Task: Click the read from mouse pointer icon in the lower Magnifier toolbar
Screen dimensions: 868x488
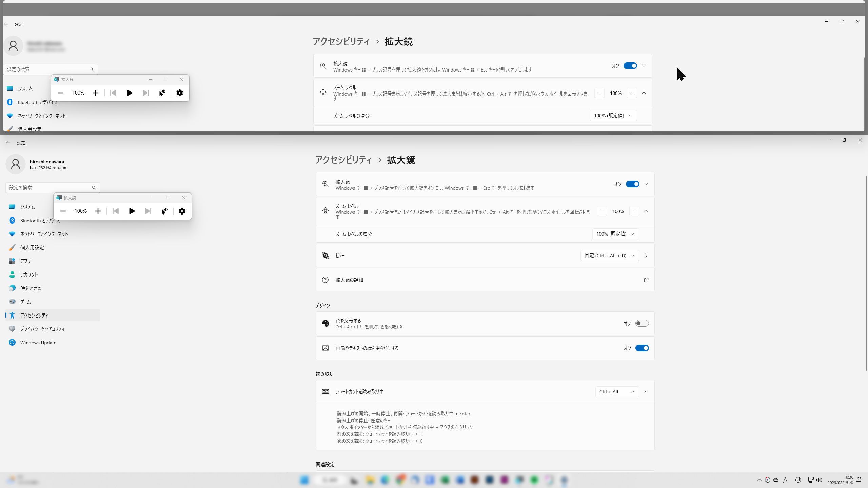Action: (164, 211)
